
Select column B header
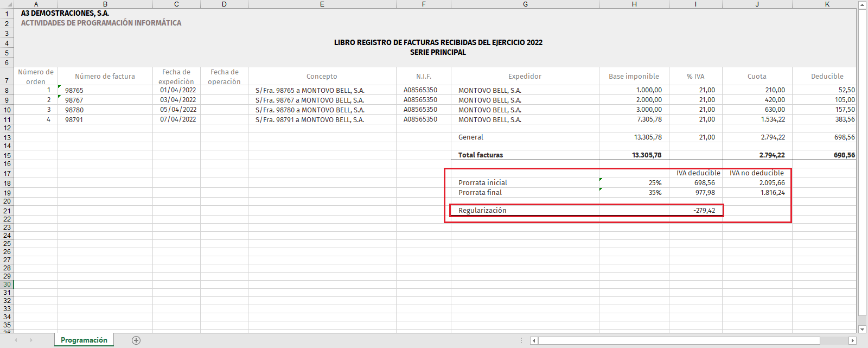click(105, 4)
